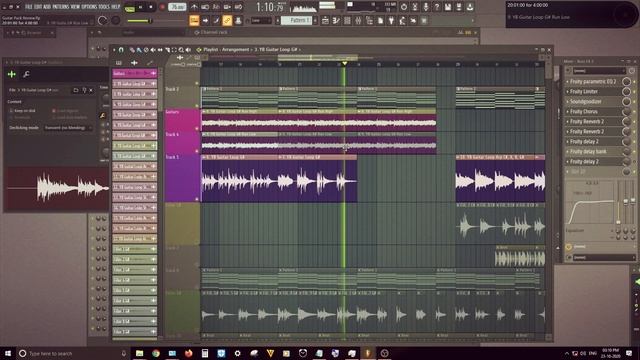Open Fruity delay bank effect
Viewport: 640px width, 360px height.
click(588, 151)
